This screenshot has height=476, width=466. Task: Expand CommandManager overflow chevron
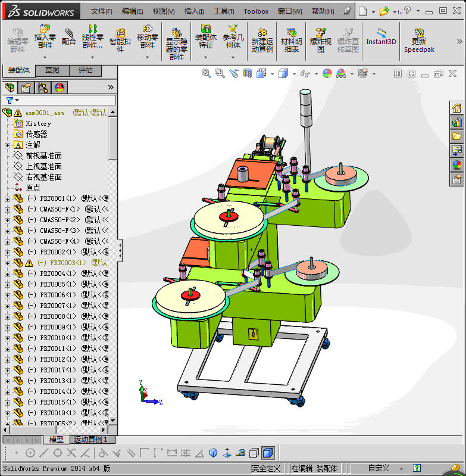point(459,41)
